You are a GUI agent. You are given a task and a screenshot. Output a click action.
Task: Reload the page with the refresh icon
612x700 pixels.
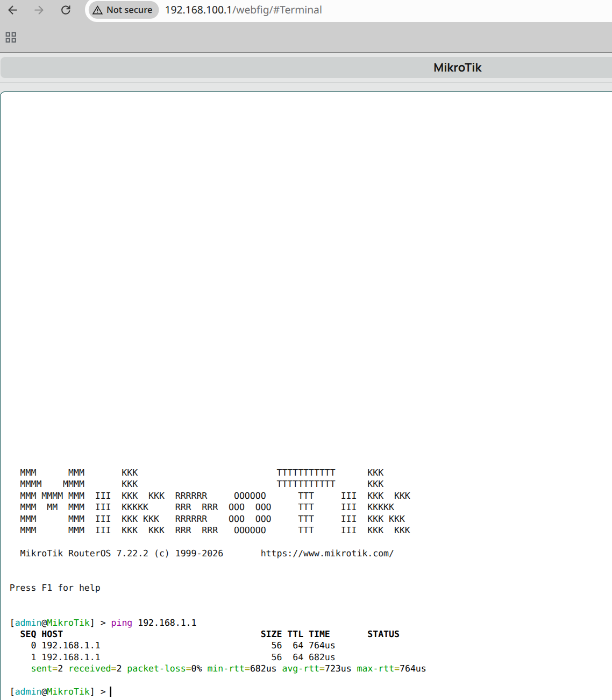(x=66, y=10)
